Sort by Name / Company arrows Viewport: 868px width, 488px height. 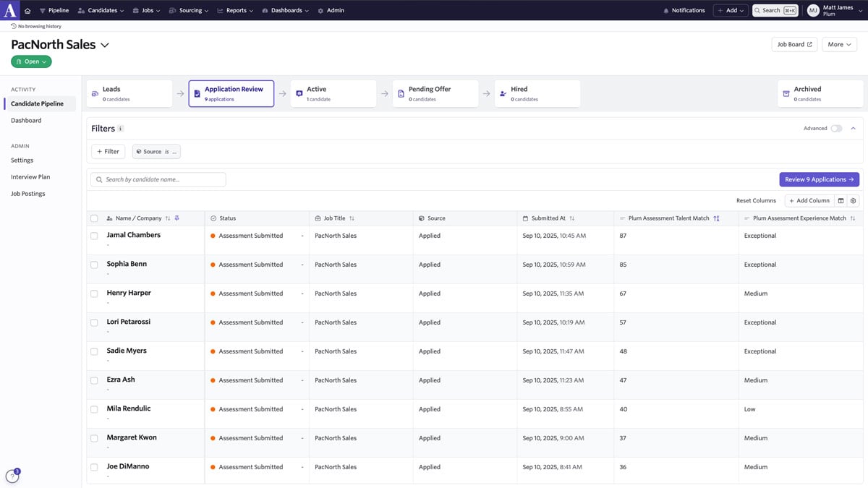tap(168, 218)
